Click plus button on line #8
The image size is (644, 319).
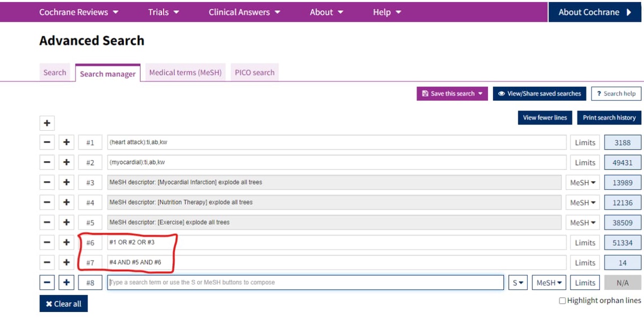(66, 283)
